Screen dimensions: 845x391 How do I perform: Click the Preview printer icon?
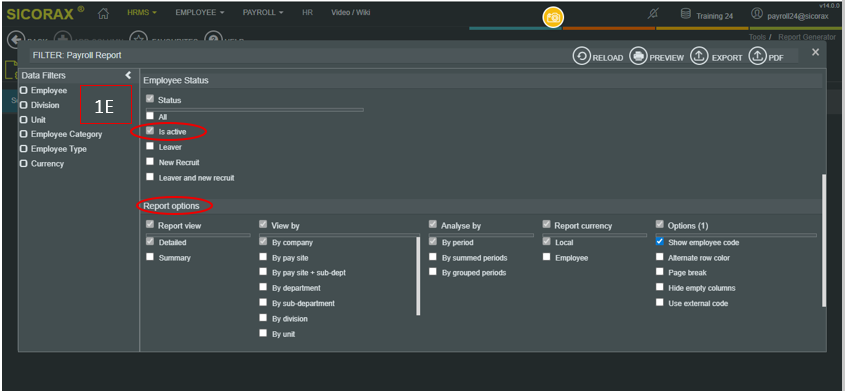(638, 57)
